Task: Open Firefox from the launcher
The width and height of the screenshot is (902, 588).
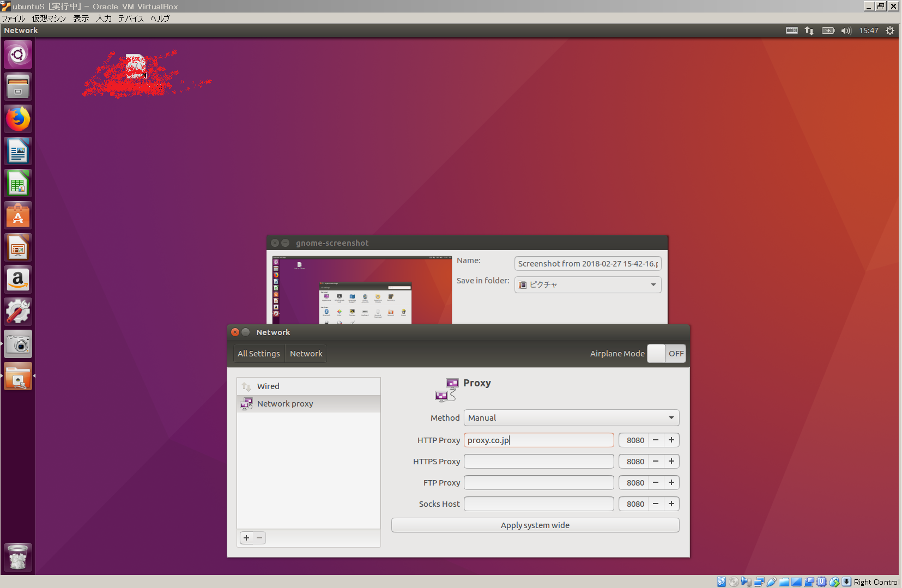Action: tap(18, 119)
